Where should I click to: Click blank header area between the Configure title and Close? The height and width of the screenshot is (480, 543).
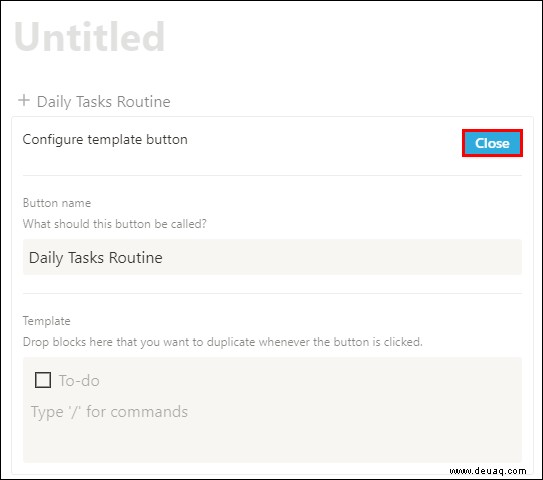tap(324, 140)
